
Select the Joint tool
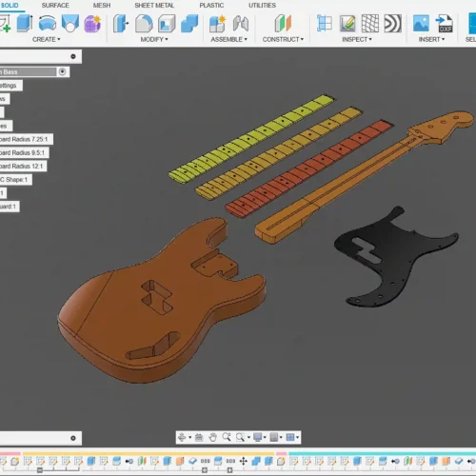[241, 23]
